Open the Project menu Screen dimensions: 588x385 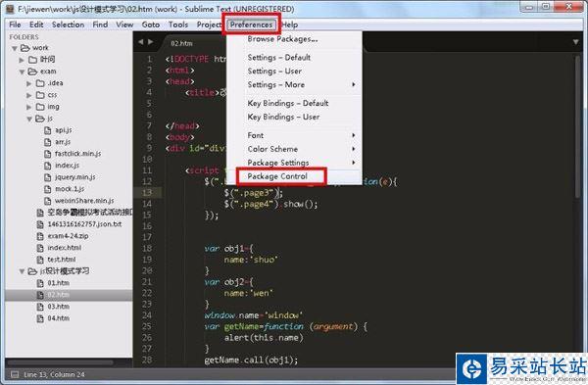(209, 24)
